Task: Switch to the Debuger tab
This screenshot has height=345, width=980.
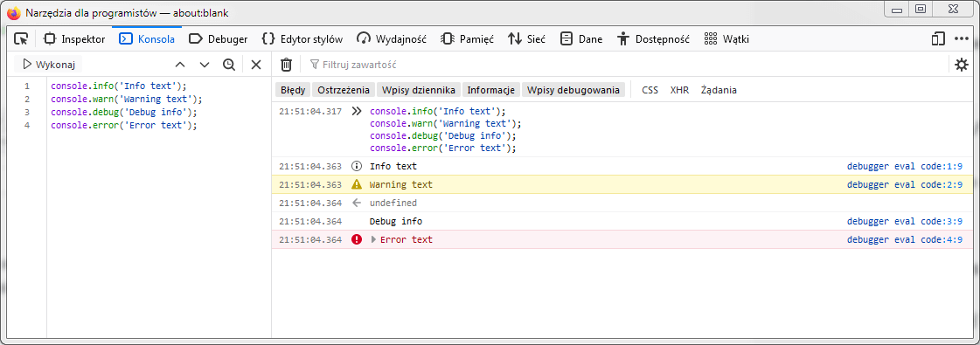Action: (219, 38)
